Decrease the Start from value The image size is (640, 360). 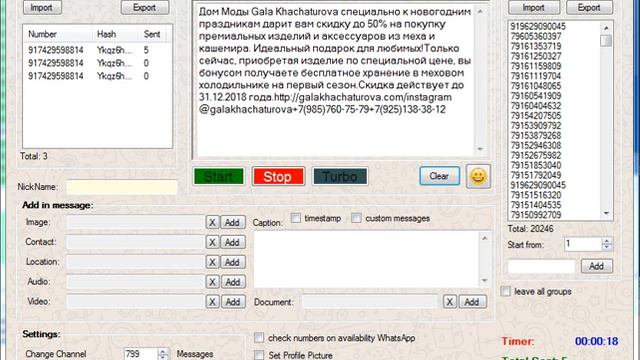pyautogui.click(x=607, y=247)
